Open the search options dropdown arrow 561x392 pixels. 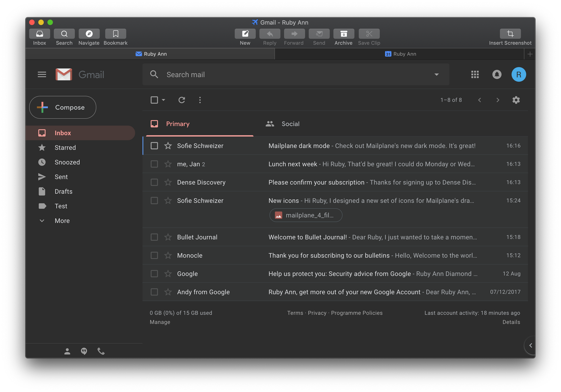point(436,75)
